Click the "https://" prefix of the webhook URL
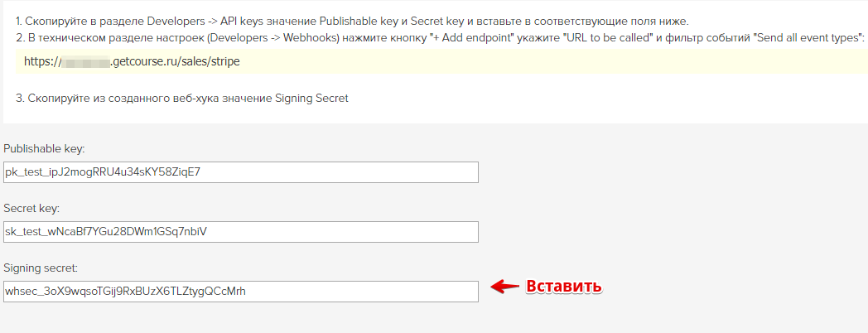868x333 pixels. click(42, 61)
